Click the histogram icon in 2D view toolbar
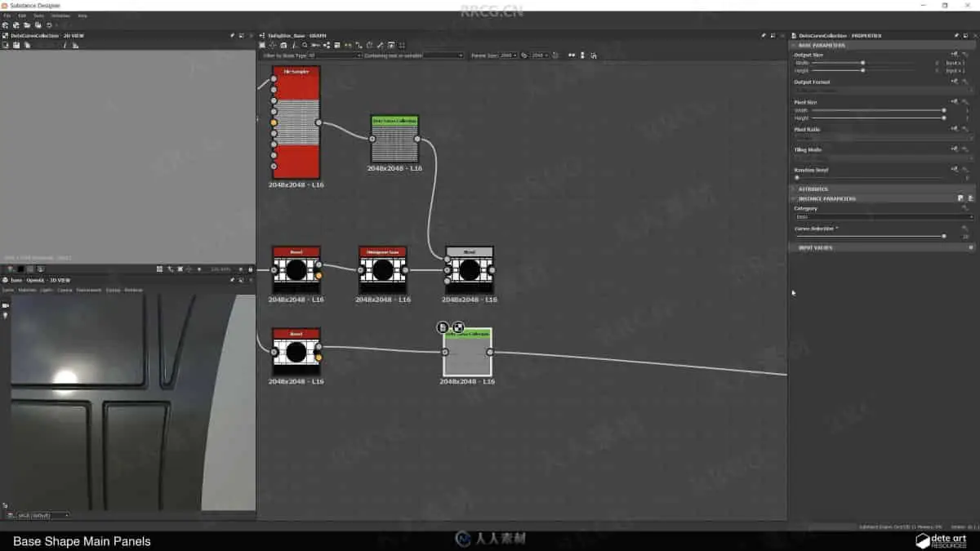980x551 pixels. (76, 45)
